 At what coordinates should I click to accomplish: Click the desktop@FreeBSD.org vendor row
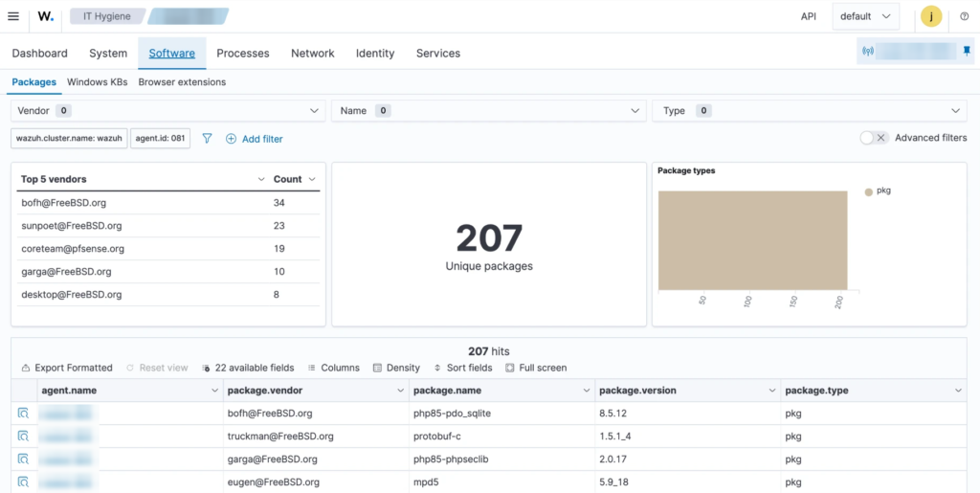click(168, 294)
